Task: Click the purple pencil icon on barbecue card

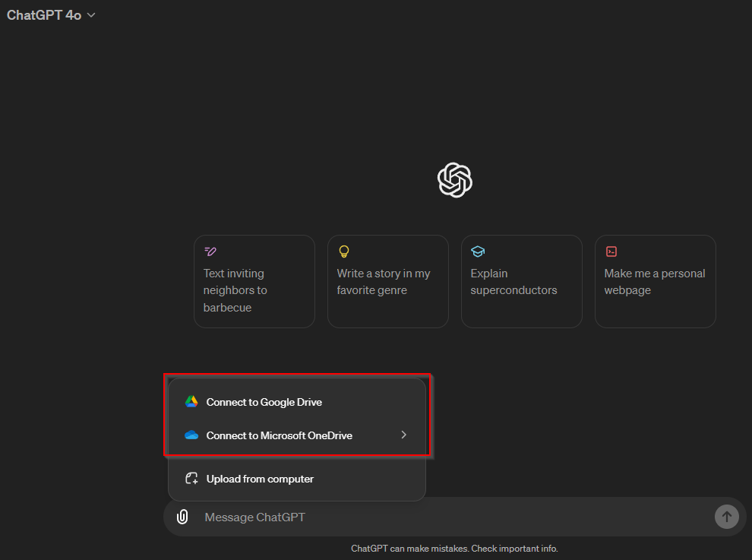Action: click(210, 251)
